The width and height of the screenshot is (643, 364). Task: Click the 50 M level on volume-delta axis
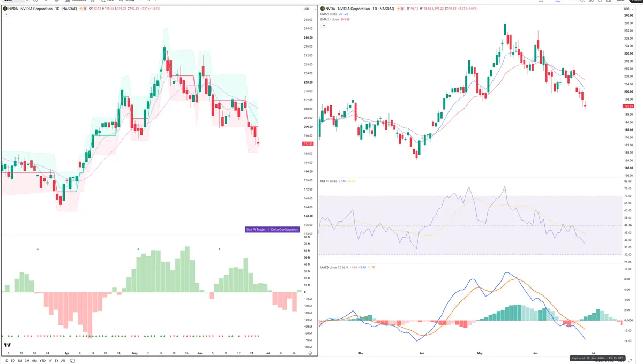[x=308, y=258]
